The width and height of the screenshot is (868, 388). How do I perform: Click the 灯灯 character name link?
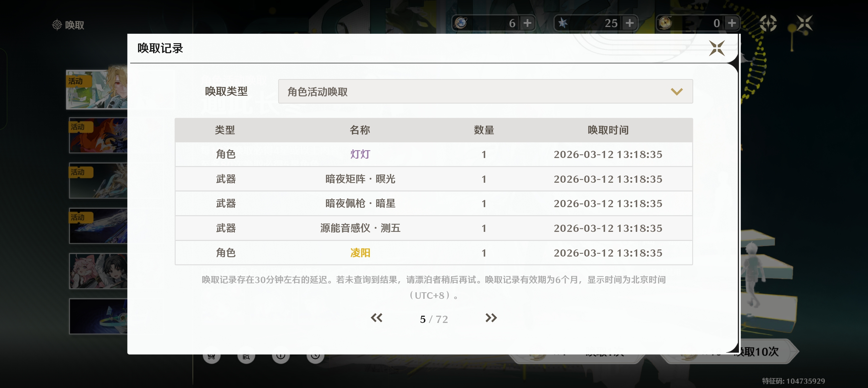click(360, 154)
